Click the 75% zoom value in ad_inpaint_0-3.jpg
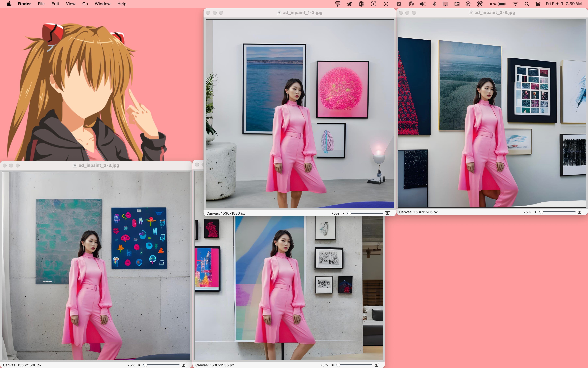 click(x=527, y=212)
